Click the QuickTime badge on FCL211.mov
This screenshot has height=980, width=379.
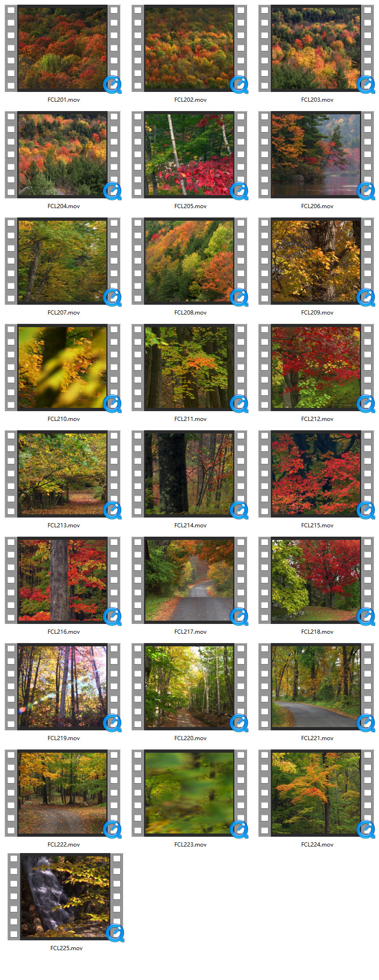239,404
